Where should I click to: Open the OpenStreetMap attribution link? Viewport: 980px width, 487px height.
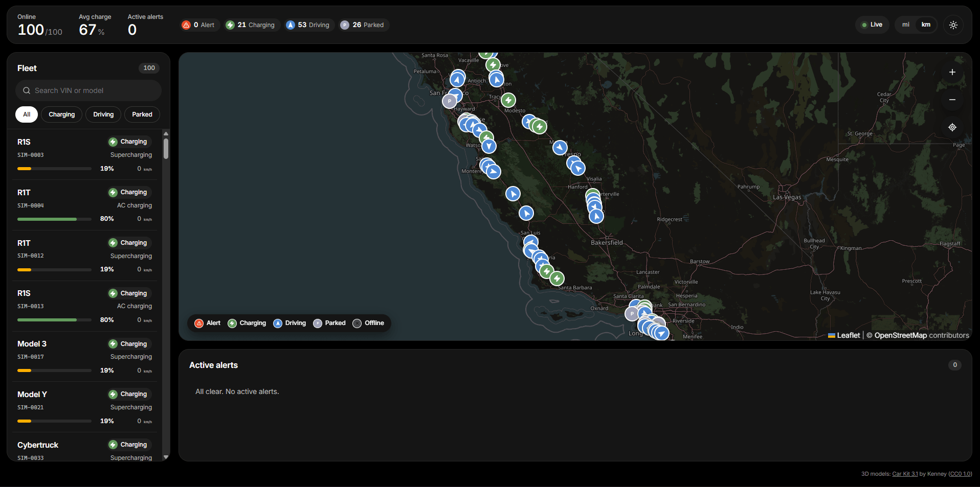[x=900, y=335]
